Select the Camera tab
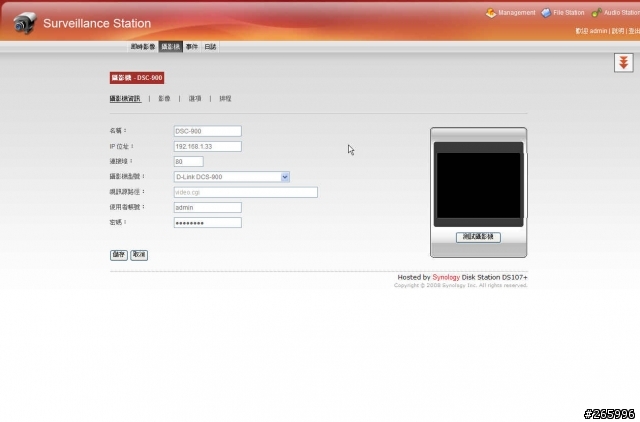640x422 pixels. [171, 47]
